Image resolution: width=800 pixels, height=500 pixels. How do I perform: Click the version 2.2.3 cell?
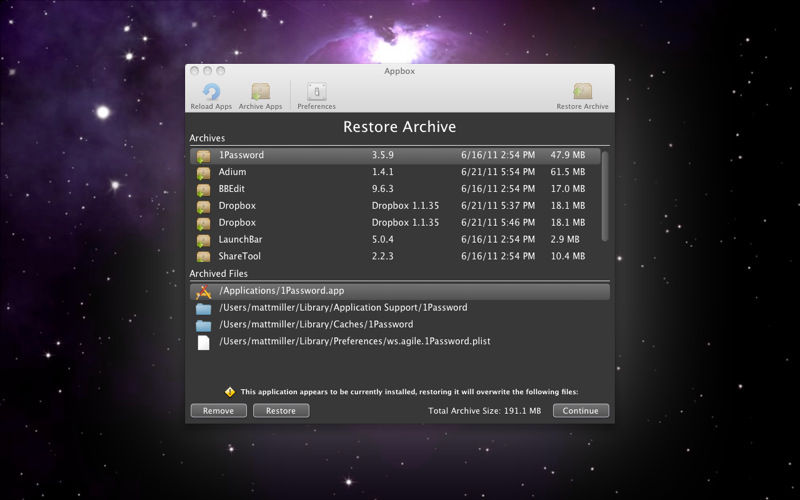tap(383, 256)
